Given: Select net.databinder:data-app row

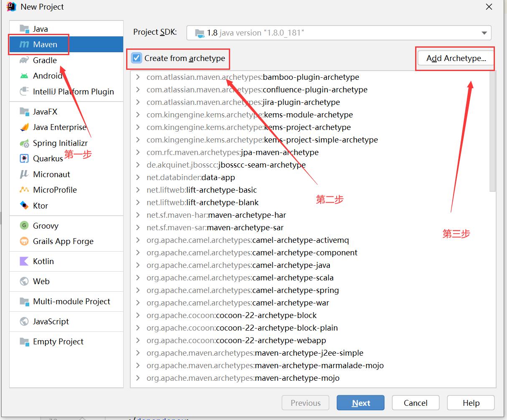Looking at the screenshot, I should [x=310, y=177].
